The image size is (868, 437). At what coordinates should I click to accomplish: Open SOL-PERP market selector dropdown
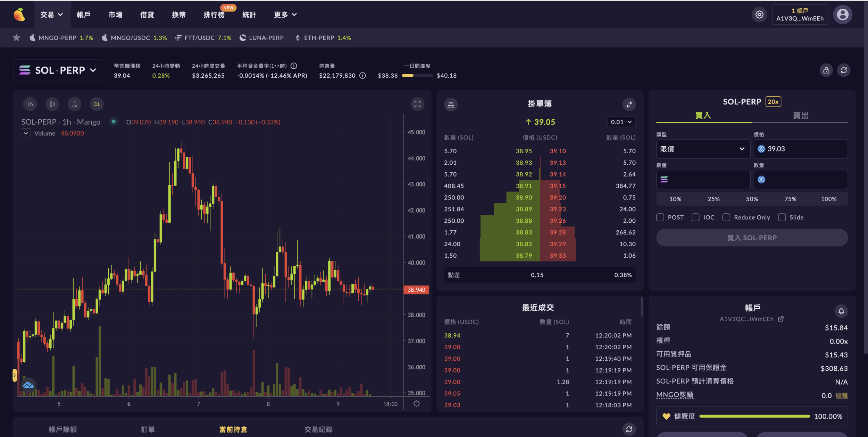(x=58, y=70)
